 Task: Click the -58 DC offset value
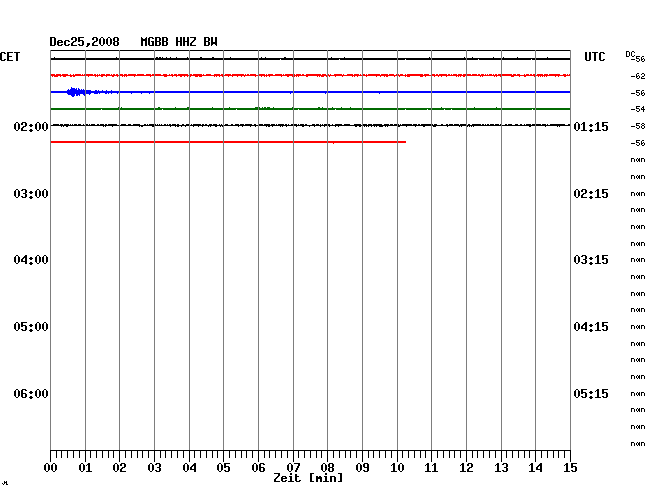click(x=638, y=126)
